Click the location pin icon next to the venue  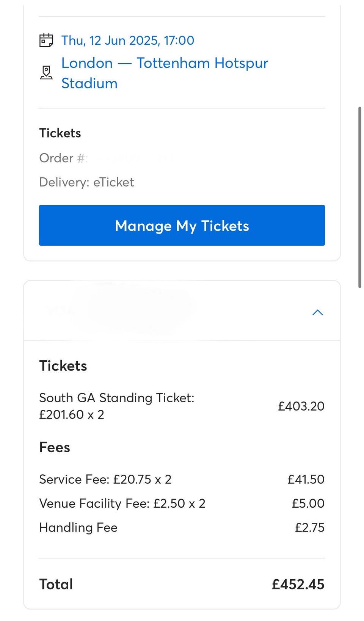click(x=46, y=72)
